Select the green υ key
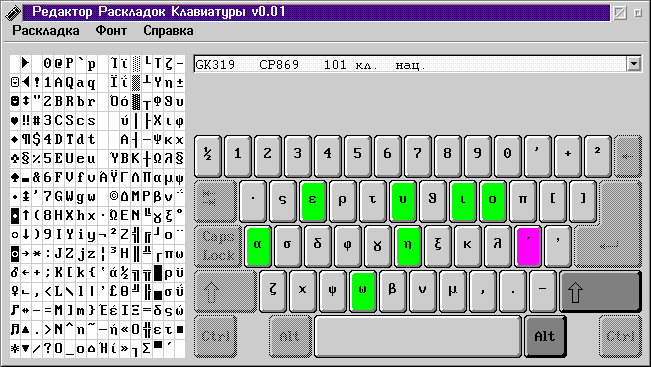This screenshot has height=367, width=651. coord(402,201)
